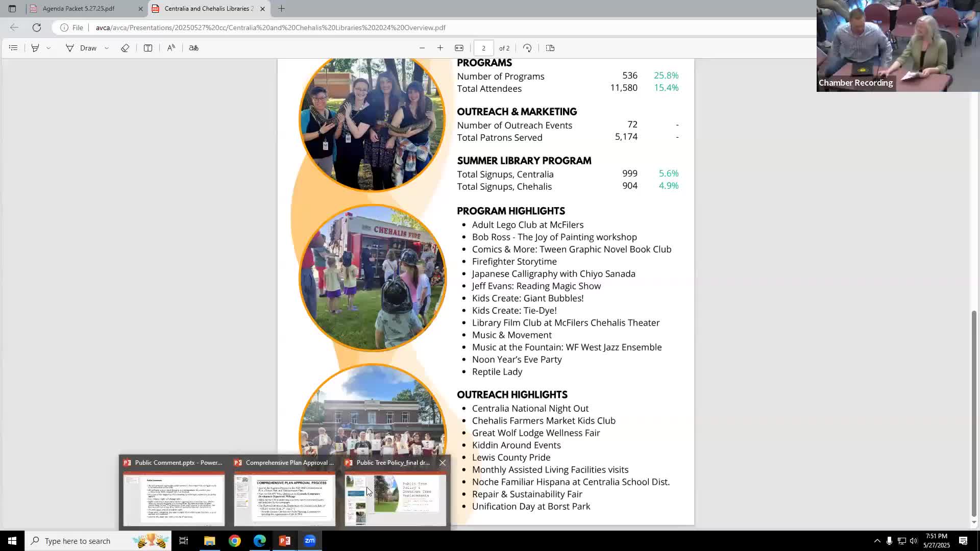Click the page number input field

pyautogui.click(x=483, y=48)
